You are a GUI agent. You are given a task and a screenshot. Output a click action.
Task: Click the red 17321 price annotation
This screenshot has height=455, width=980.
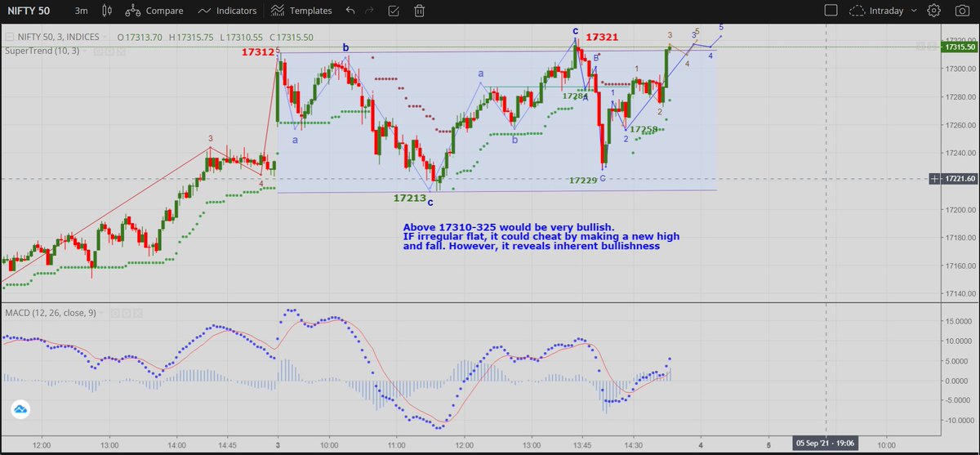click(x=602, y=38)
